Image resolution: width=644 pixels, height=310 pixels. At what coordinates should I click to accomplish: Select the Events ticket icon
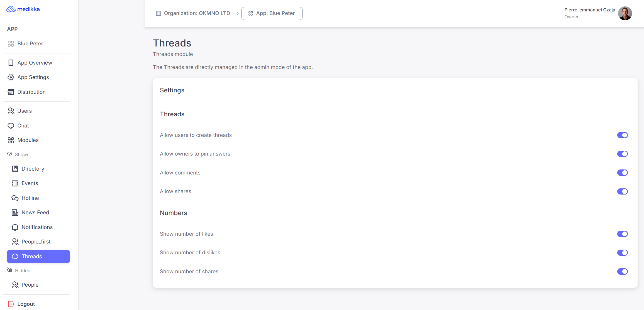[x=15, y=183]
